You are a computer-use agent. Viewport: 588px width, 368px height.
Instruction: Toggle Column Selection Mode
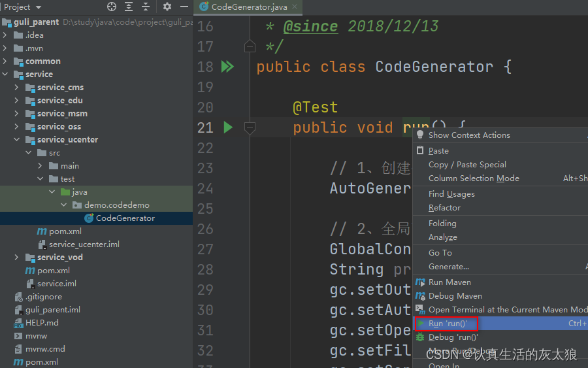click(500, 178)
